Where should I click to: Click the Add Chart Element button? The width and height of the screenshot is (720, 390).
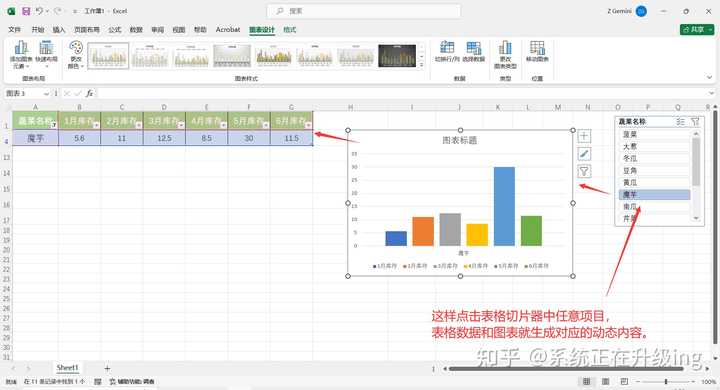point(21,55)
